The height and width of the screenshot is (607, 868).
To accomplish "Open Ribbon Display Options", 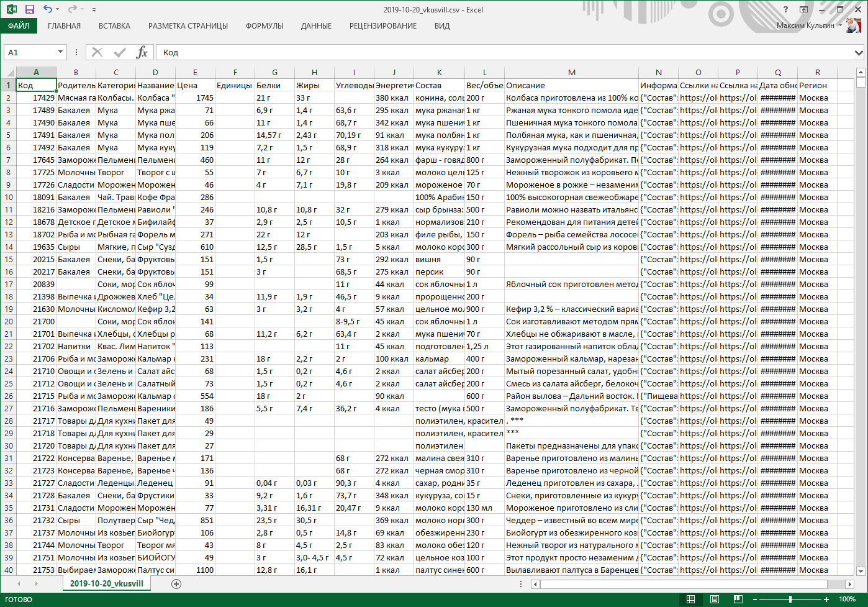I will pyautogui.click(x=803, y=9).
